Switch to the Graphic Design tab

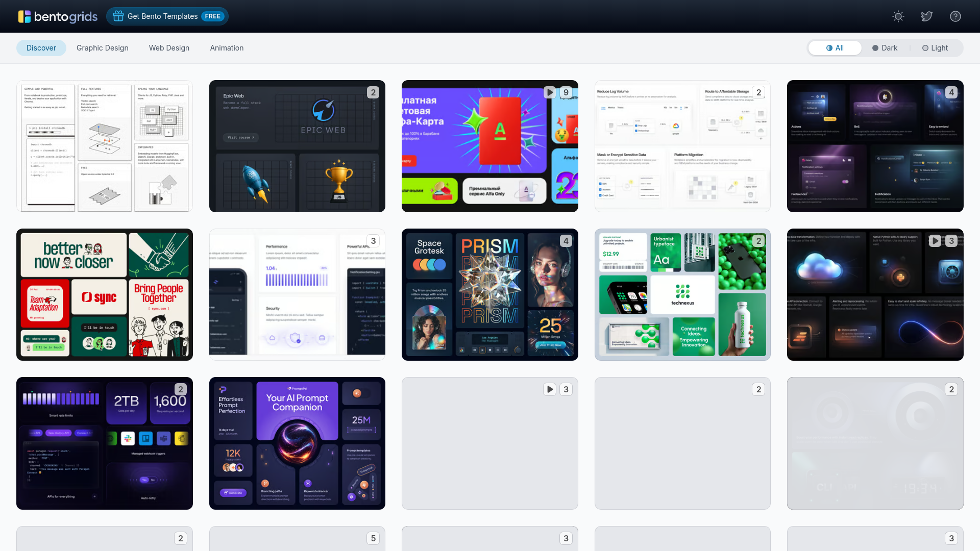(103, 48)
